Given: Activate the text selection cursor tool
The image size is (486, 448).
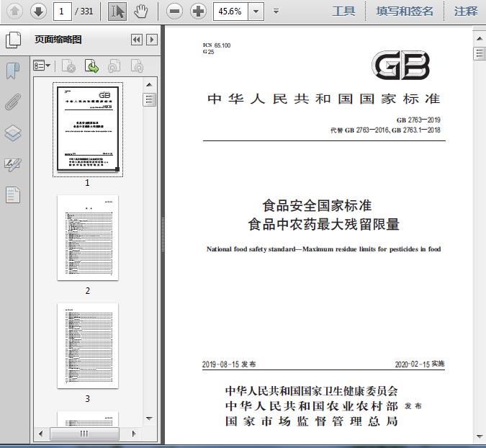Looking at the screenshot, I should click(x=117, y=12).
